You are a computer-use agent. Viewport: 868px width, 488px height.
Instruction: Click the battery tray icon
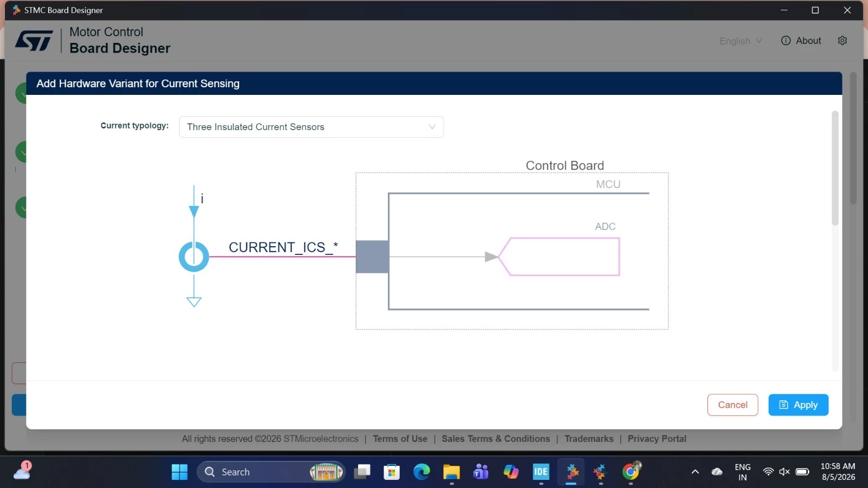[802, 472]
